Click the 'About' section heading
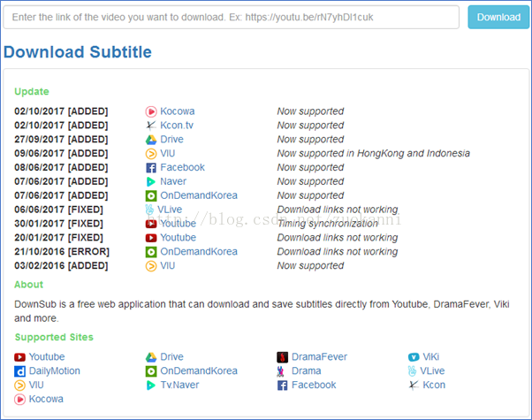Viewport: 532px width, 420px height. 29,285
